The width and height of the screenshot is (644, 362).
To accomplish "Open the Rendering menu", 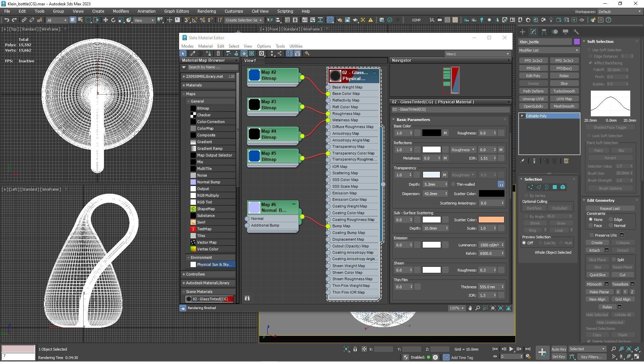I will (x=206, y=11).
